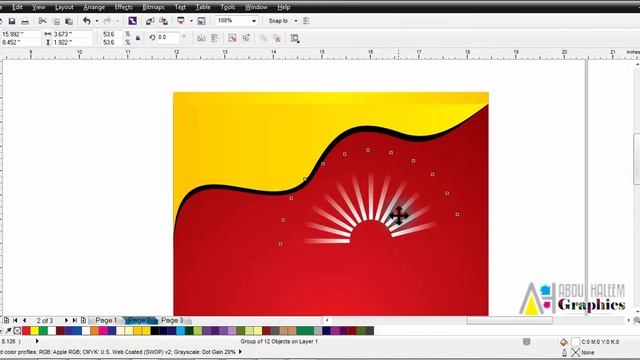Open the redo history dropdown arrow
This screenshot has width=640, height=360.
coord(117,21)
